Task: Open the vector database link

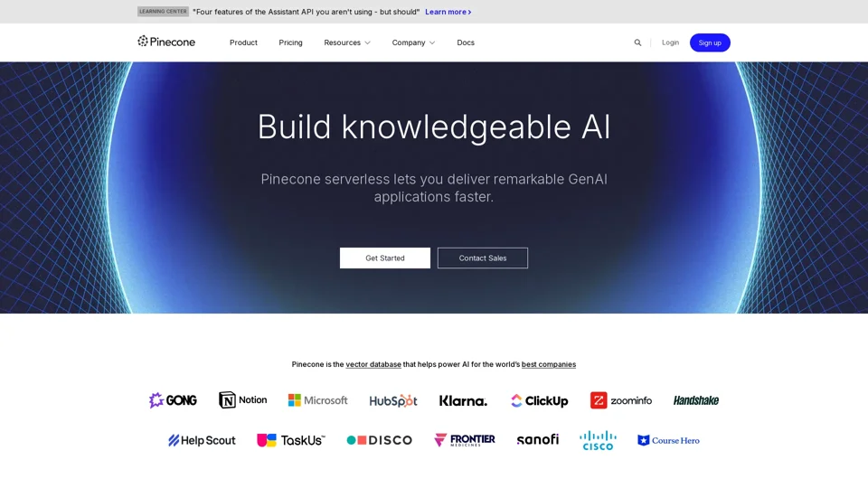Action: pos(373,364)
